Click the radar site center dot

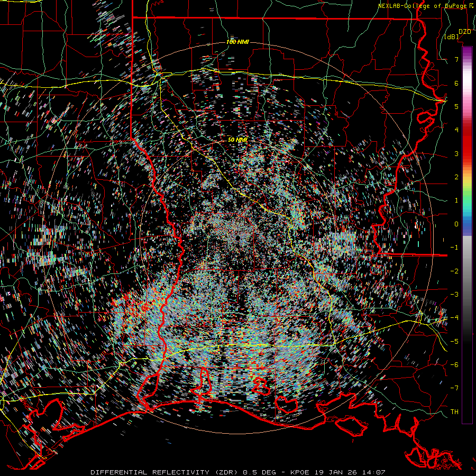click(237, 239)
